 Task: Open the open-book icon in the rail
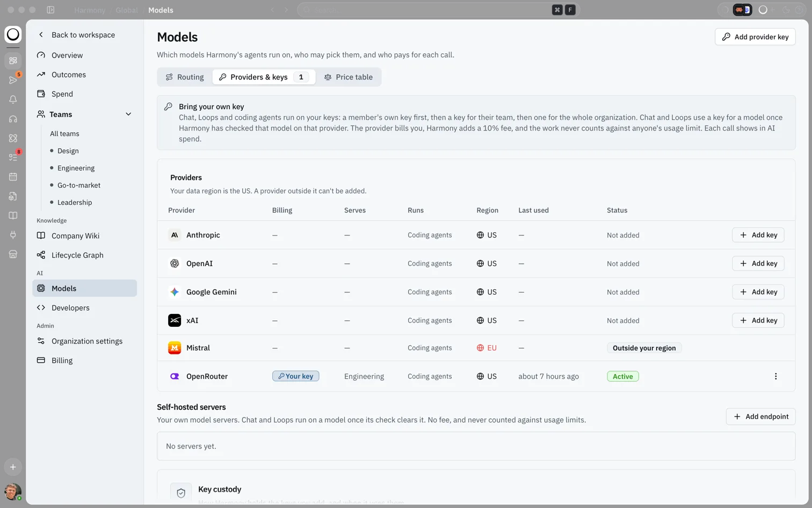(13, 216)
